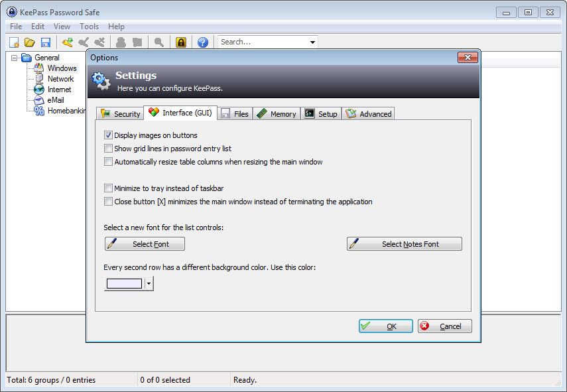The height and width of the screenshot is (392, 567).
Task: Select the Interface (GUI) tab
Action: (180, 113)
